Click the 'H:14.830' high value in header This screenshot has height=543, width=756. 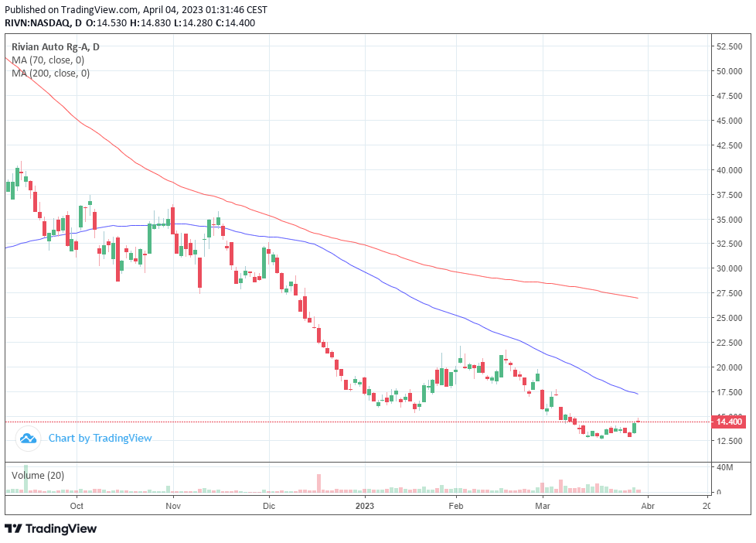tap(151, 22)
